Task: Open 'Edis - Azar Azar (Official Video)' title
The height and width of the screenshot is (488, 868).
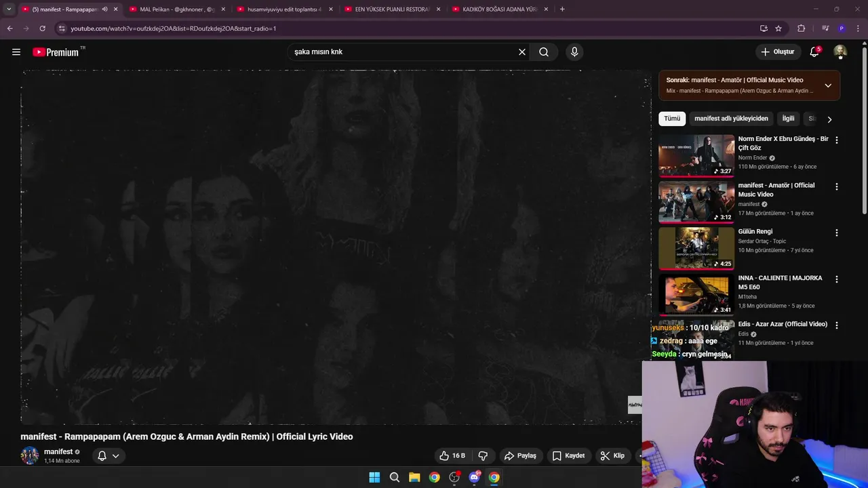Action: tap(783, 324)
